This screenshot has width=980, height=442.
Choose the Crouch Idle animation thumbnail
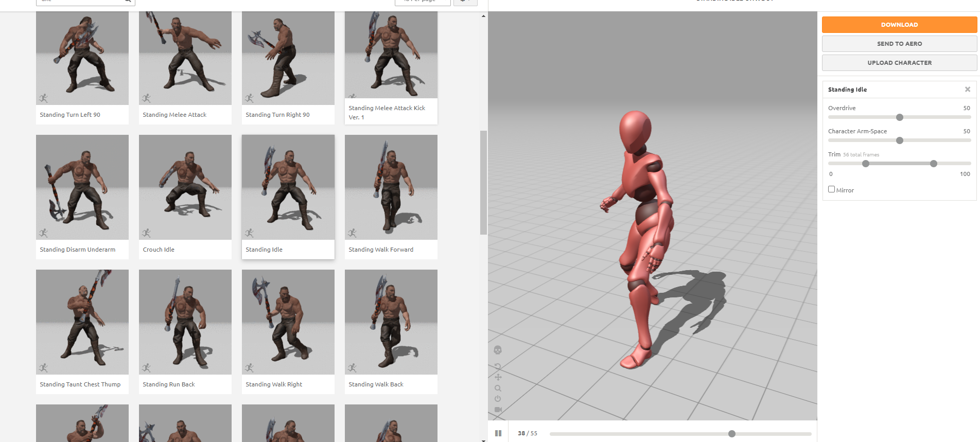click(x=185, y=187)
